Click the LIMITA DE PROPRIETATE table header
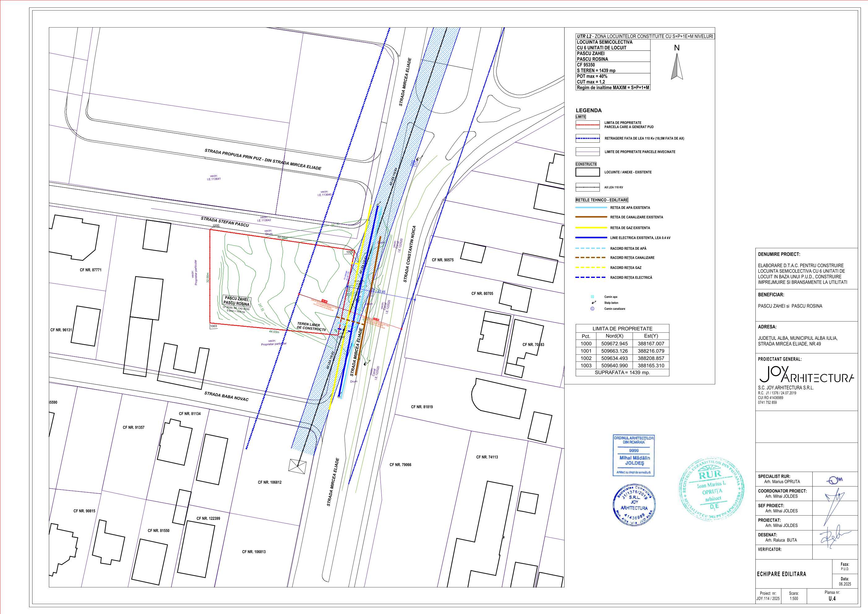This screenshot has width=868, height=614. (x=622, y=328)
